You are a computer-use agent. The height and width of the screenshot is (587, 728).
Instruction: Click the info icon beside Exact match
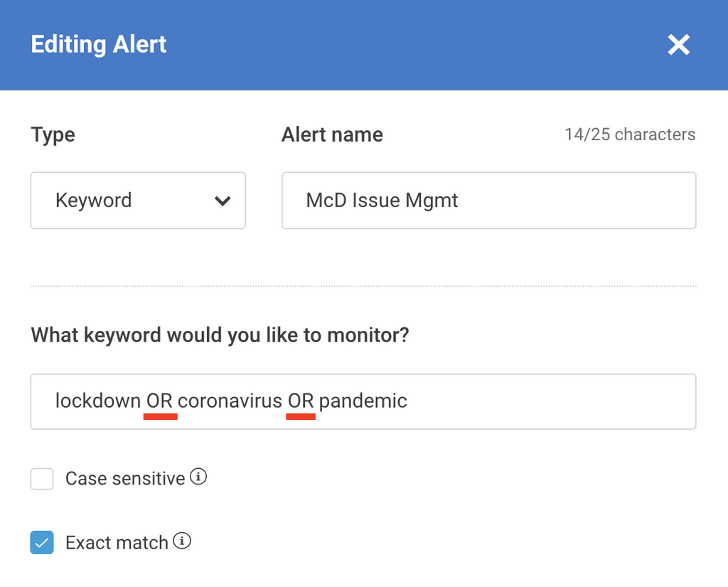click(183, 541)
